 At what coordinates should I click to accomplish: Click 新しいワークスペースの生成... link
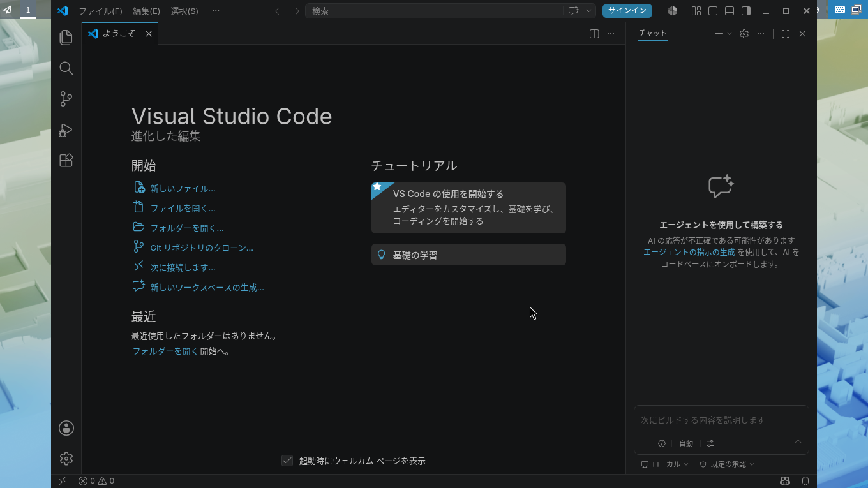(207, 288)
